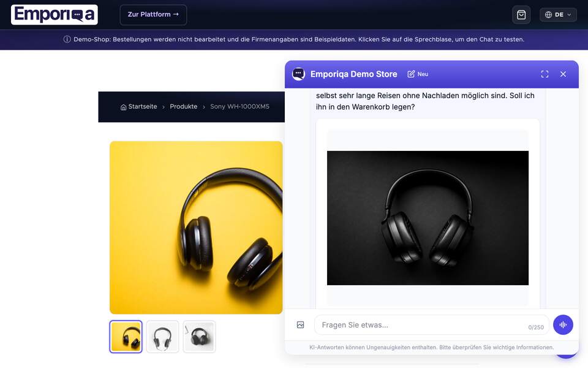This screenshot has width=588, height=368.
Task: Open the 'Zur Plattform' link
Action: pos(153,15)
